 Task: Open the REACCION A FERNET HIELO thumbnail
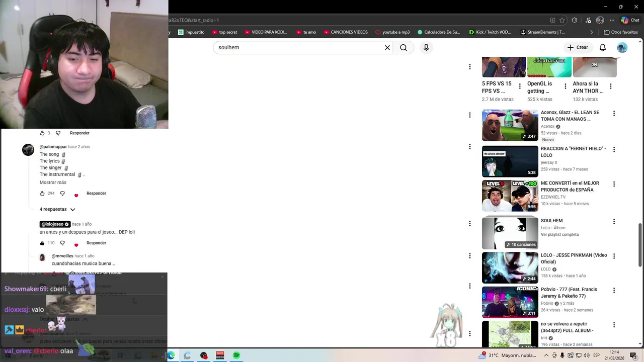click(510, 161)
